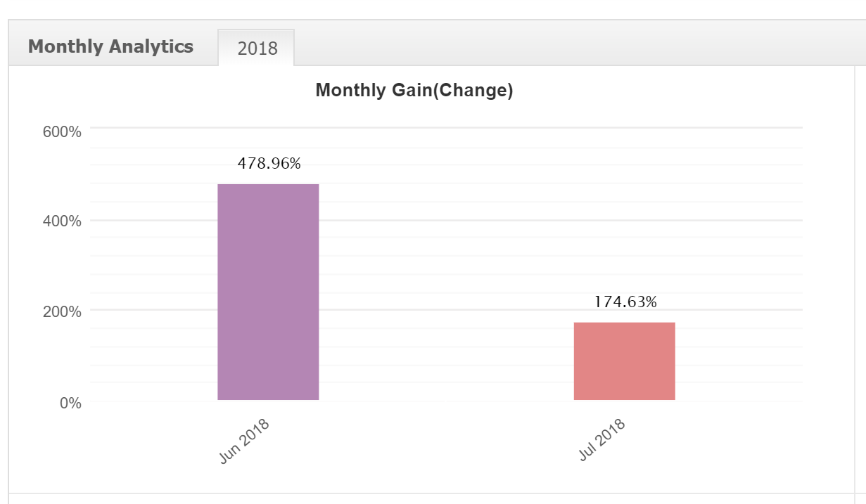This screenshot has width=866, height=504.
Task: Click the Jun 2018 x-axis label
Action: [245, 441]
